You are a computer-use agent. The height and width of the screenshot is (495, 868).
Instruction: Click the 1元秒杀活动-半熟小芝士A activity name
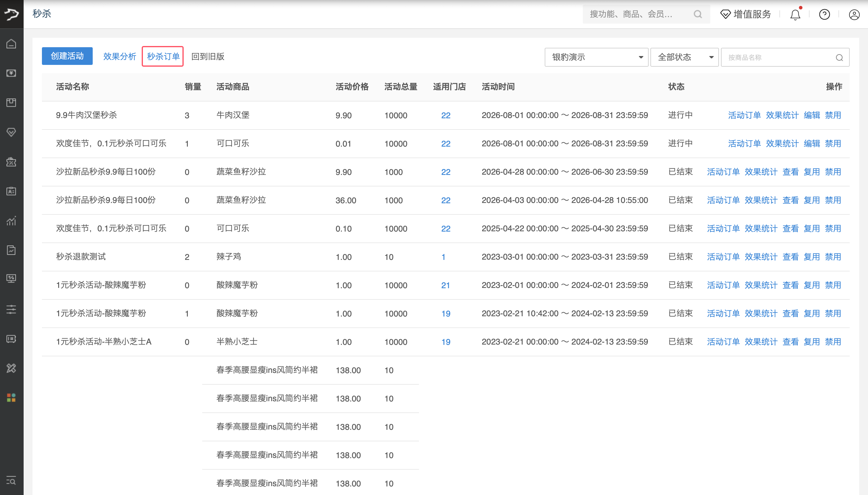coord(104,342)
